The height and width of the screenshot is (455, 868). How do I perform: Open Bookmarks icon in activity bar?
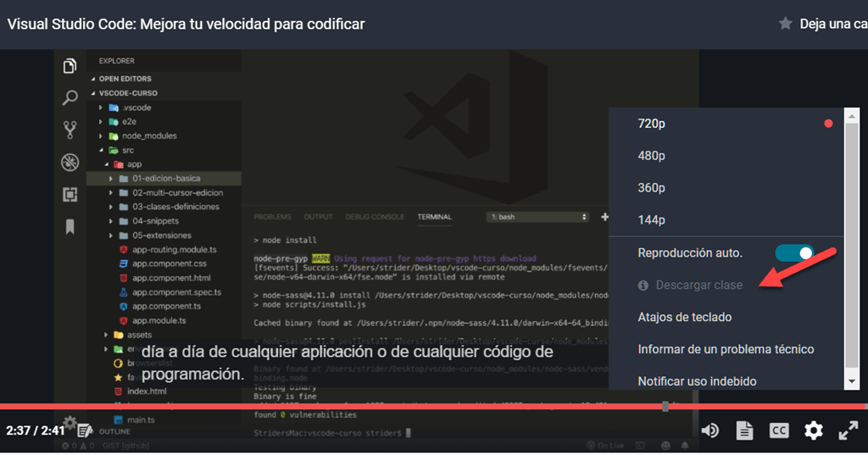70,226
